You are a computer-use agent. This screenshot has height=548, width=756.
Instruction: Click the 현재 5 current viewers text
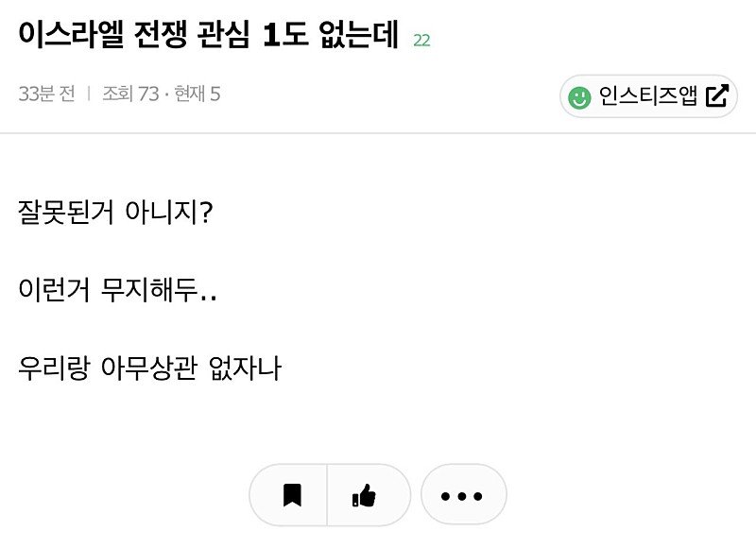tap(198, 94)
